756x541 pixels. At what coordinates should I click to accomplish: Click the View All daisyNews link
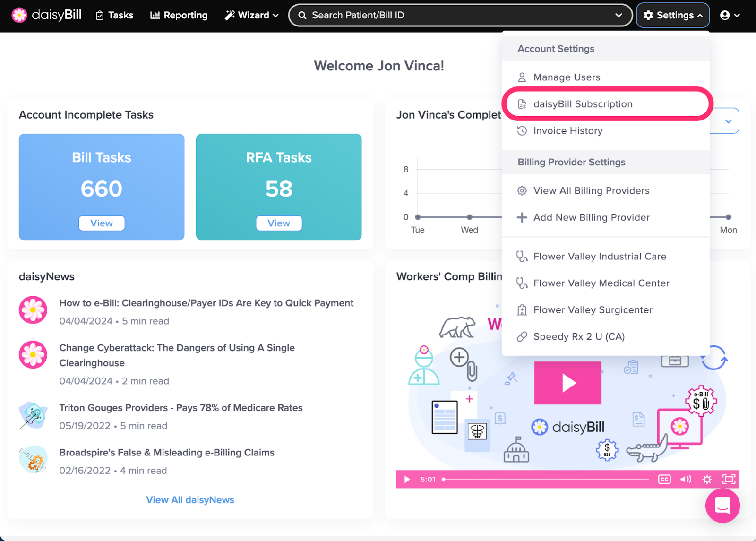(x=190, y=500)
